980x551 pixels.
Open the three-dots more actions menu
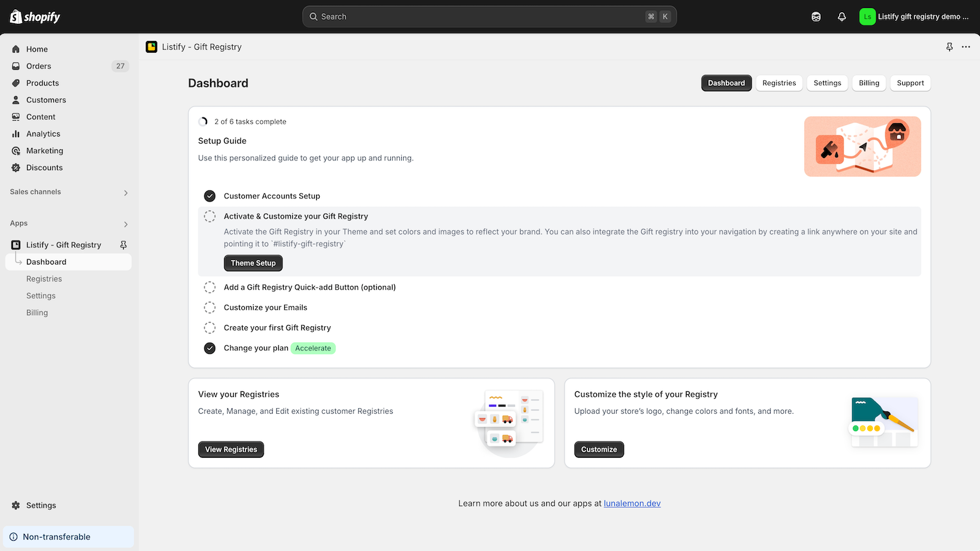[966, 47]
